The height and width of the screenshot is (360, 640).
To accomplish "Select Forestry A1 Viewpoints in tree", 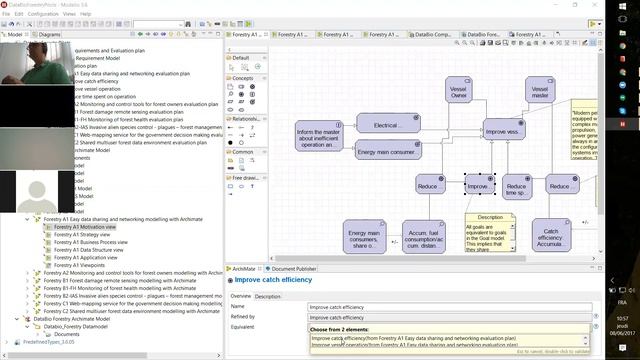I will (79, 265).
